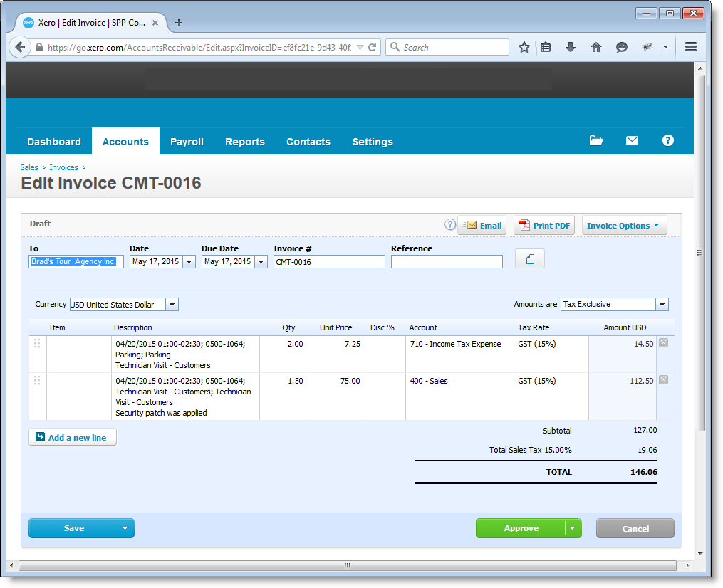Open the Files folder icon in Xero header
This screenshot has width=723, height=588.
click(x=596, y=140)
